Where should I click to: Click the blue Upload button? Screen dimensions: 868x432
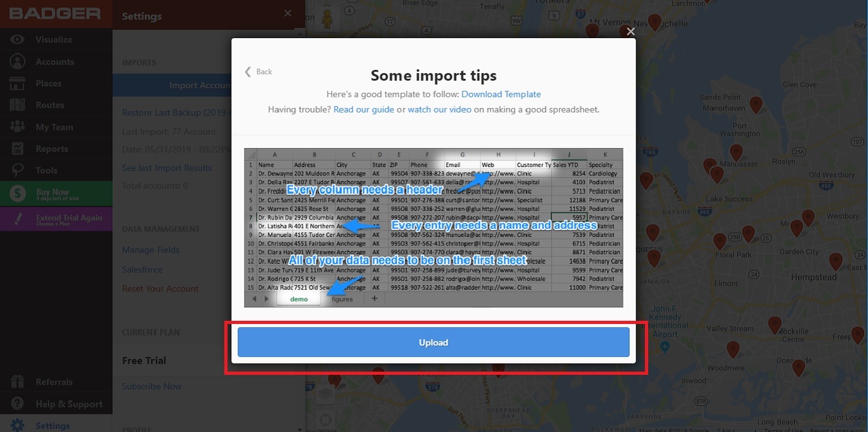433,342
